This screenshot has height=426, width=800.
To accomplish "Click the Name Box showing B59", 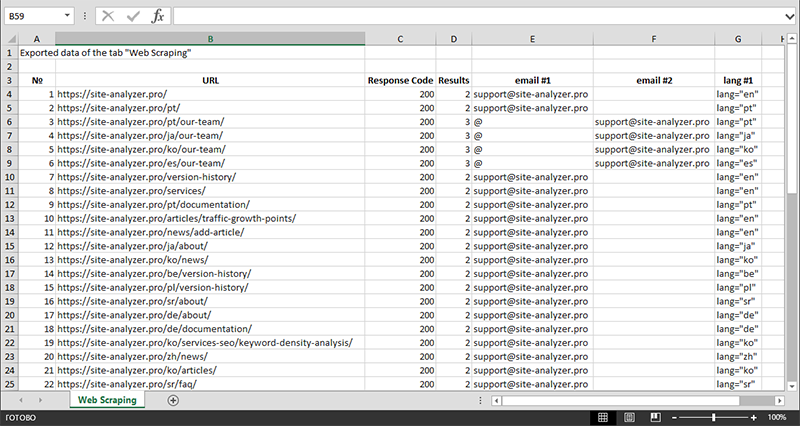I will [x=34, y=16].
